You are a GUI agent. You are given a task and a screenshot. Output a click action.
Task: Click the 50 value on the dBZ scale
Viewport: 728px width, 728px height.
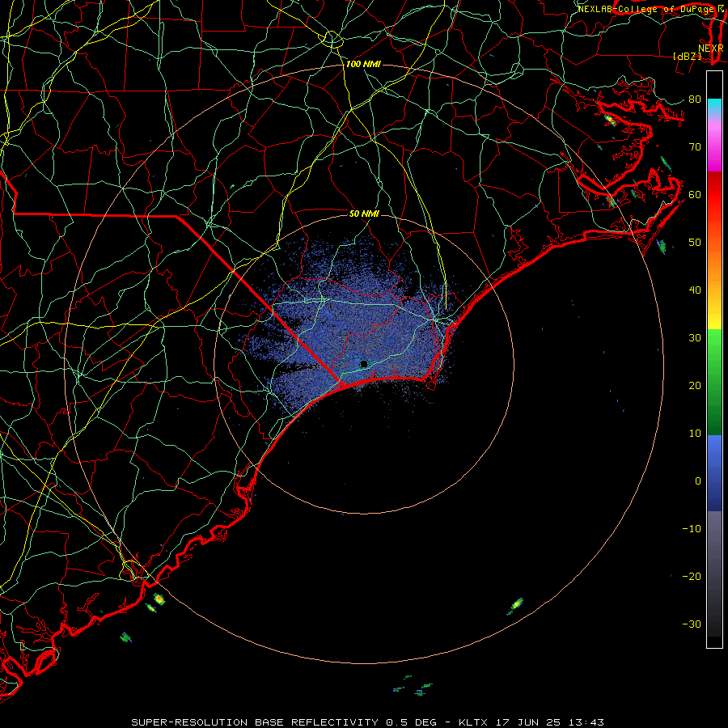pyautogui.click(x=695, y=243)
